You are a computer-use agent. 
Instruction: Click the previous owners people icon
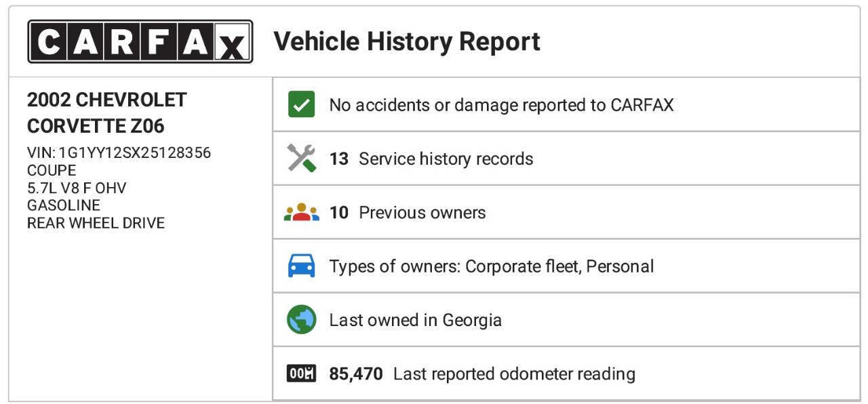[301, 213]
